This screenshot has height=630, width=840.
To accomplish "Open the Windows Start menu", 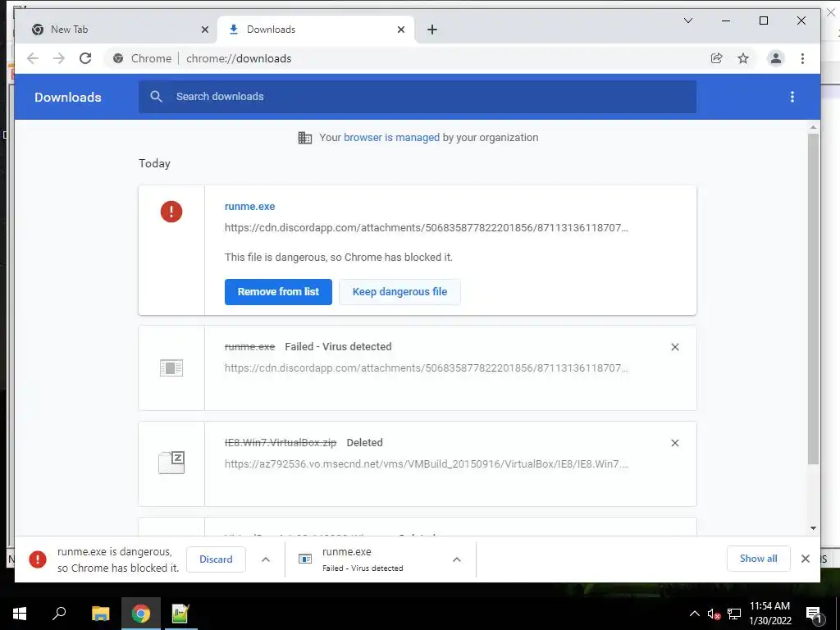I will (20, 614).
